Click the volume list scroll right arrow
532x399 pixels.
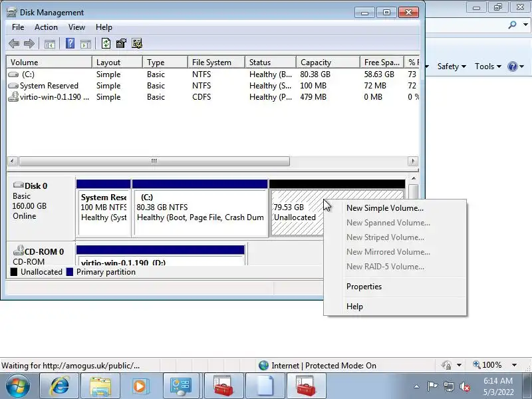(x=413, y=161)
